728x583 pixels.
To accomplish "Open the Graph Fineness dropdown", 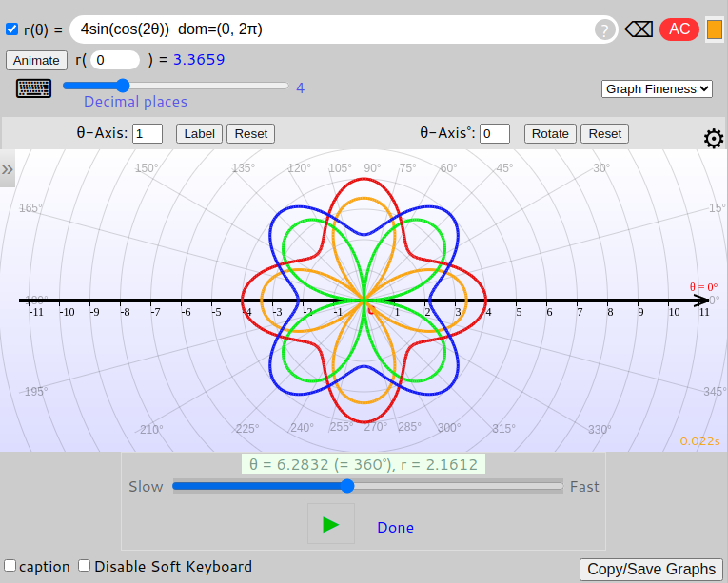I will pyautogui.click(x=657, y=88).
